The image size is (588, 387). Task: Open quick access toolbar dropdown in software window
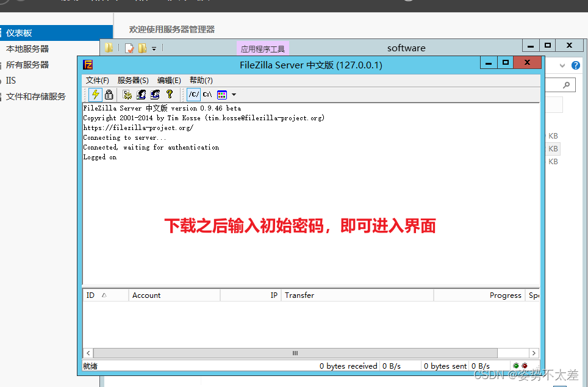[x=154, y=49]
